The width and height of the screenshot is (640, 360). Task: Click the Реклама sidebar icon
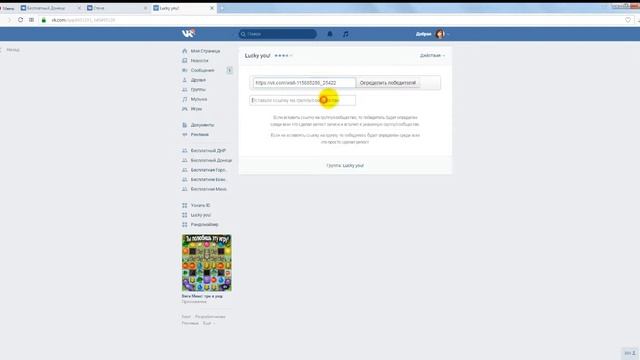click(184, 134)
